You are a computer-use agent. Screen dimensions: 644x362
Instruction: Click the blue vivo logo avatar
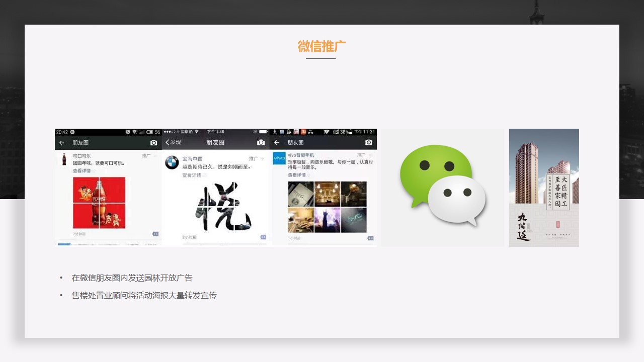[279, 158]
